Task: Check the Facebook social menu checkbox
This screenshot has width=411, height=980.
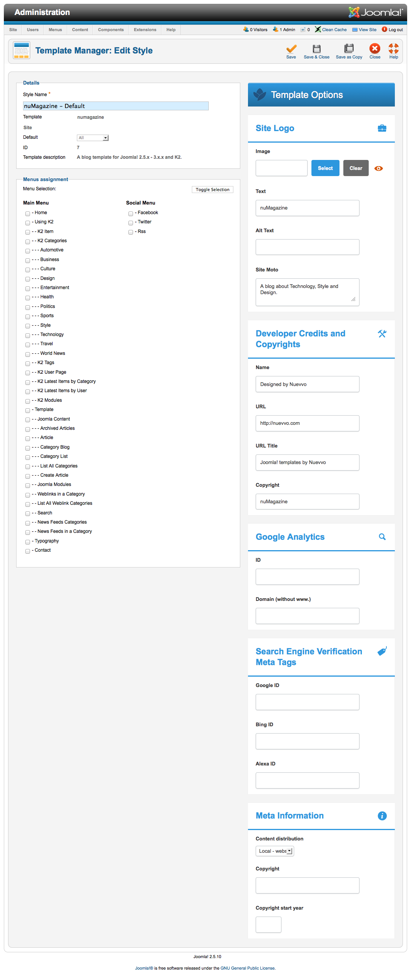Action: (x=131, y=213)
